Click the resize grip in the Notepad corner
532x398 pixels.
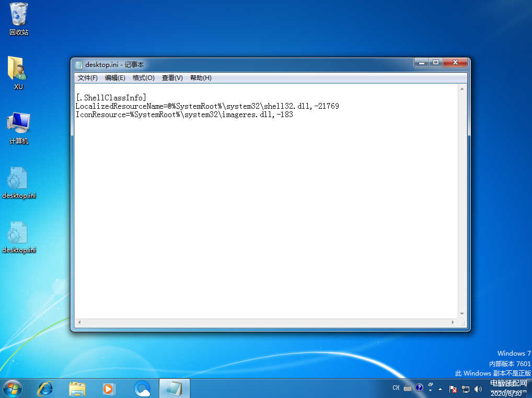tap(462, 323)
